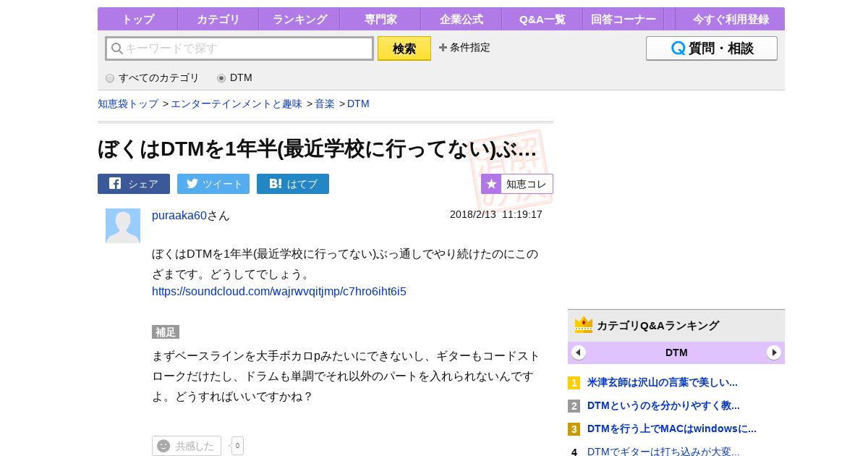Go to previous ranking category arrow
The width and height of the screenshot is (868, 456).
coord(579,352)
